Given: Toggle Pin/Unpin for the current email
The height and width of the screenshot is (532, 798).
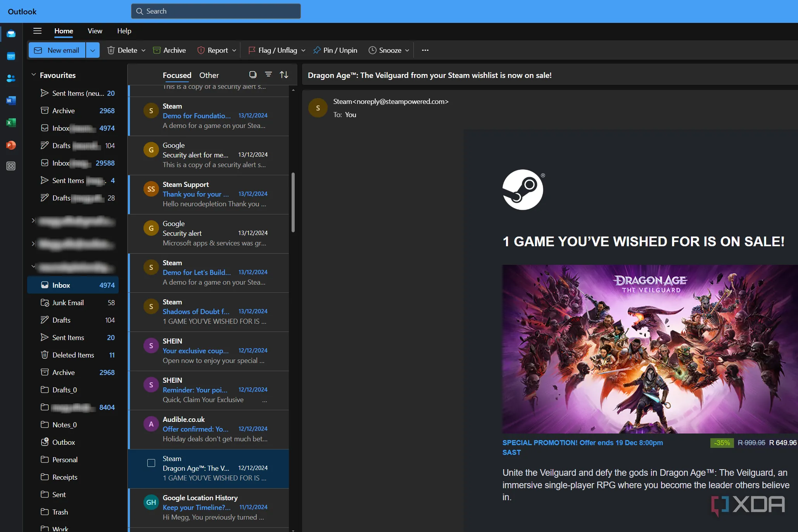Looking at the screenshot, I should [335, 50].
